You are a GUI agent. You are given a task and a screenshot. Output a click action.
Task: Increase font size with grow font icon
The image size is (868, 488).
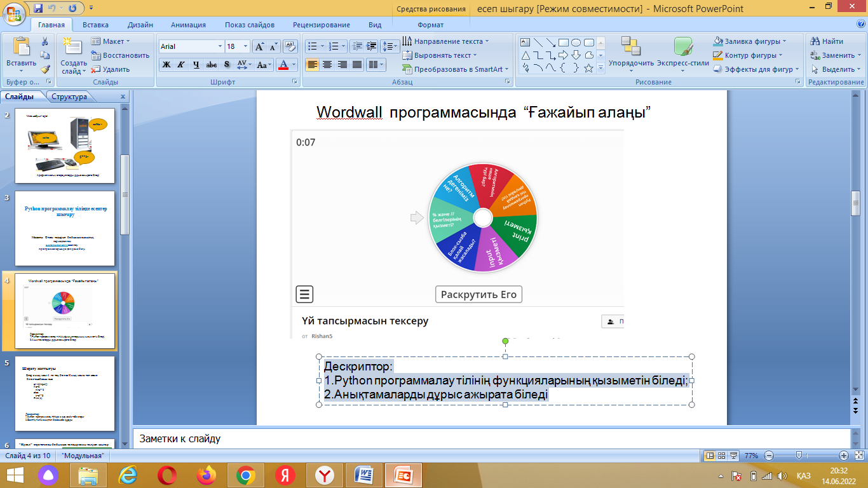tap(259, 46)
